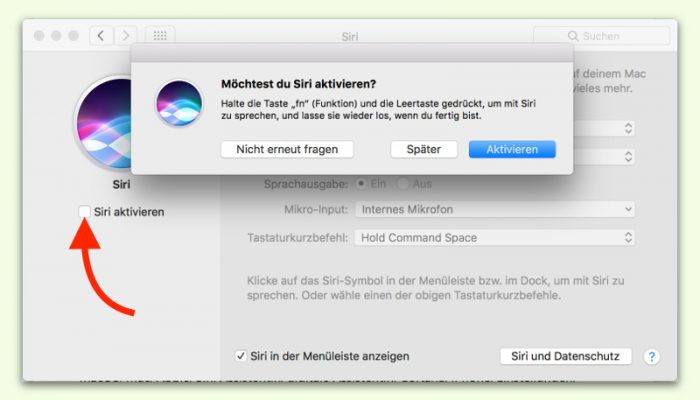
Task: Click the large Siri icon in the sidebar
Action: coord(104,123)
